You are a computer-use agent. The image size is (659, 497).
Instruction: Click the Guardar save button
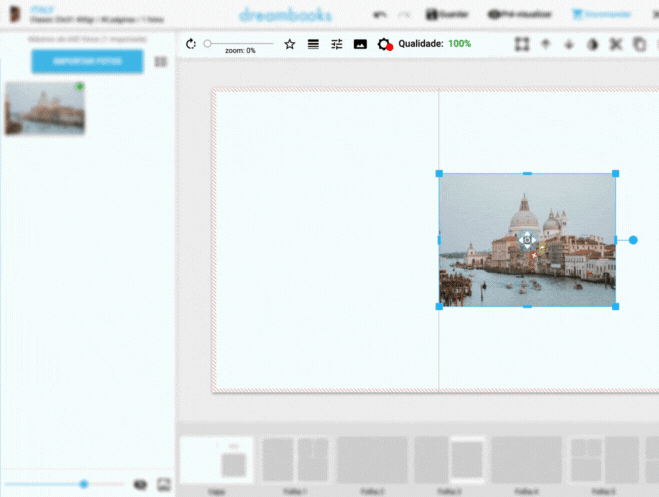click(447, 15)
